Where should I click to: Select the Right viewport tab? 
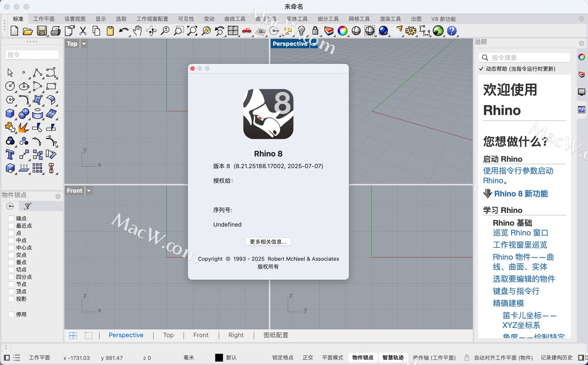pos(236,335)
